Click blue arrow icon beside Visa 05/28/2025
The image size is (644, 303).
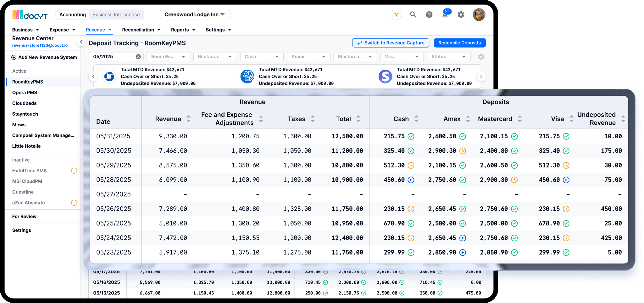tap(566, 180)
